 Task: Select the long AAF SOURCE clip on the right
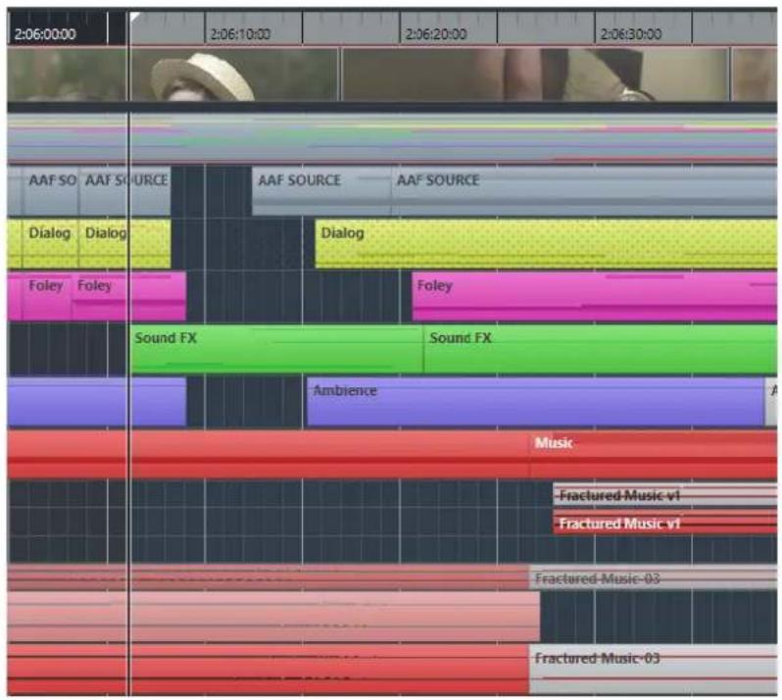tap(584, 191)
